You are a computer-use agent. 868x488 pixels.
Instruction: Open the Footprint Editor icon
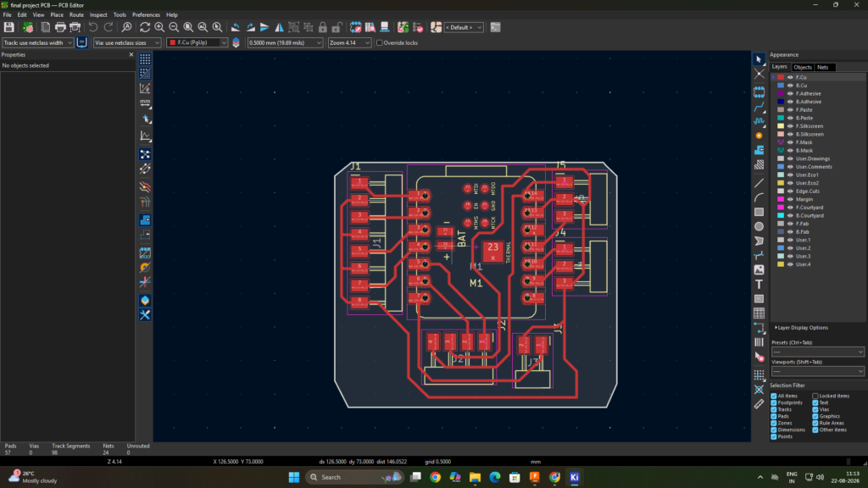355,27
